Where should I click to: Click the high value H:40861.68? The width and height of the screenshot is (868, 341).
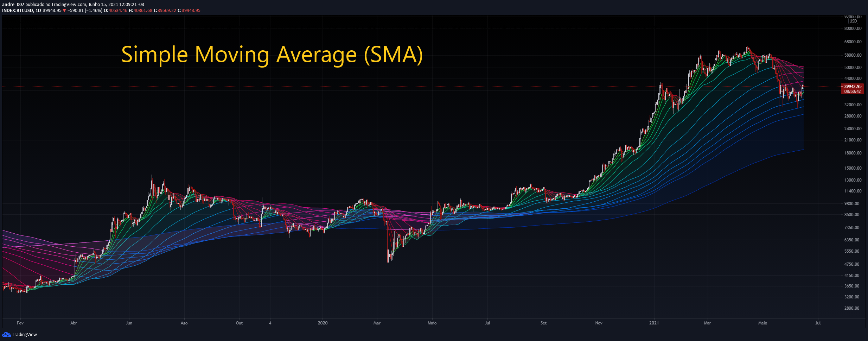[140, 11]
